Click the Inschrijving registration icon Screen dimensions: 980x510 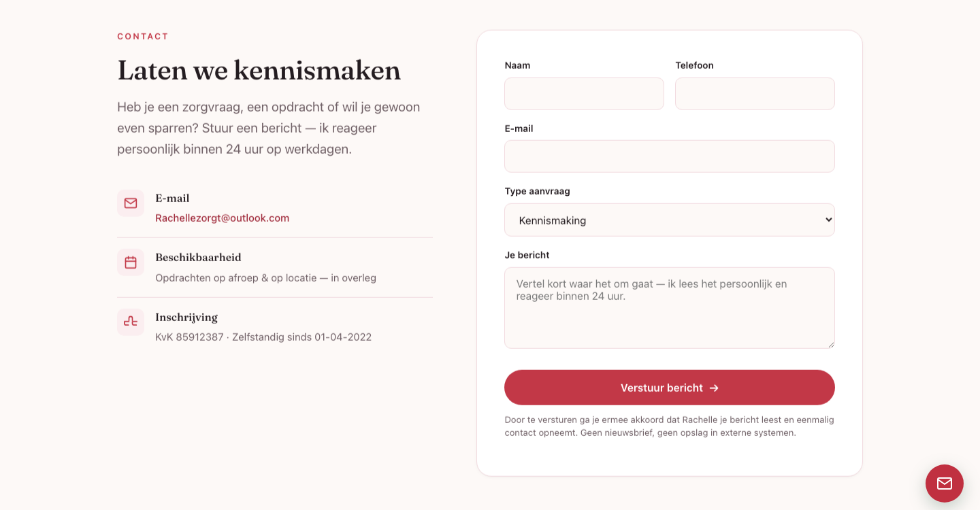click(131, 322)
